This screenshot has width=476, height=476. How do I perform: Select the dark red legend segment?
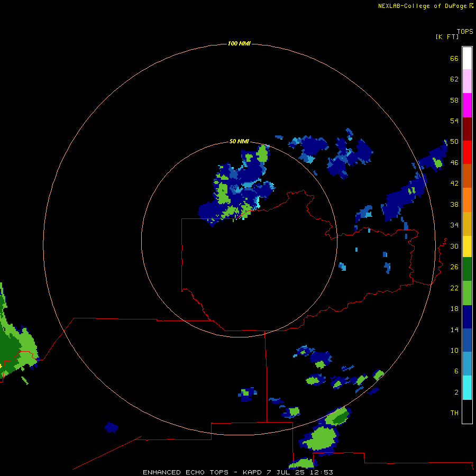(467, 129)
